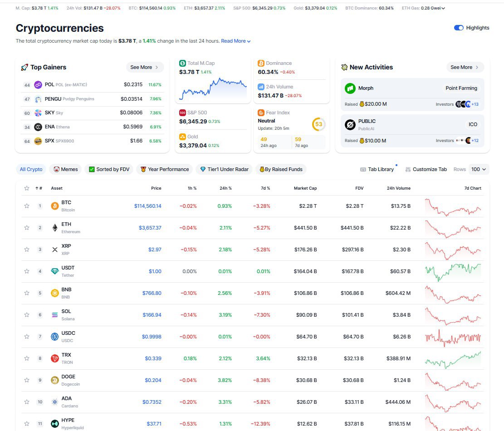Open the DOGE price link $0.204
504x431 pixels.
(x=153, y=380)
